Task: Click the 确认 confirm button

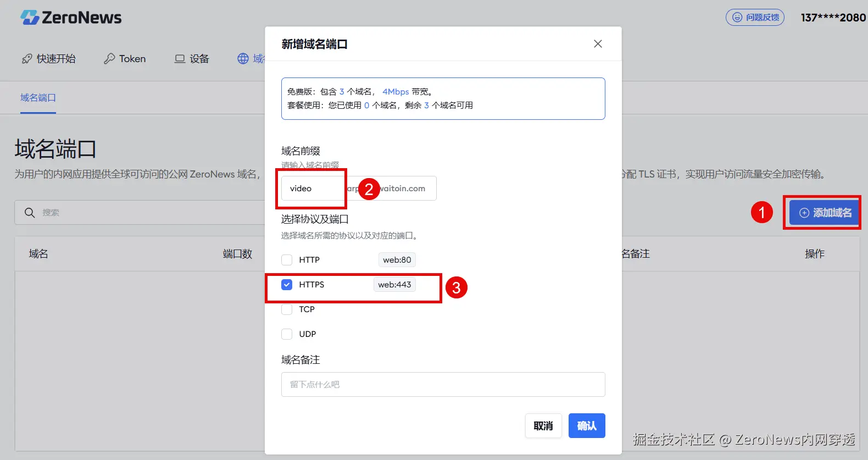Action: coord(587,426)
